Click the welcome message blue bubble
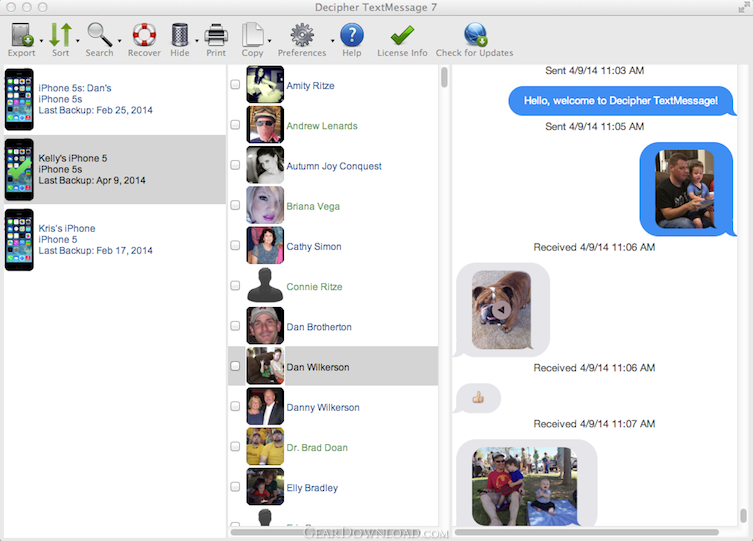This screenshot has width=753, height=541. [621, 101]
